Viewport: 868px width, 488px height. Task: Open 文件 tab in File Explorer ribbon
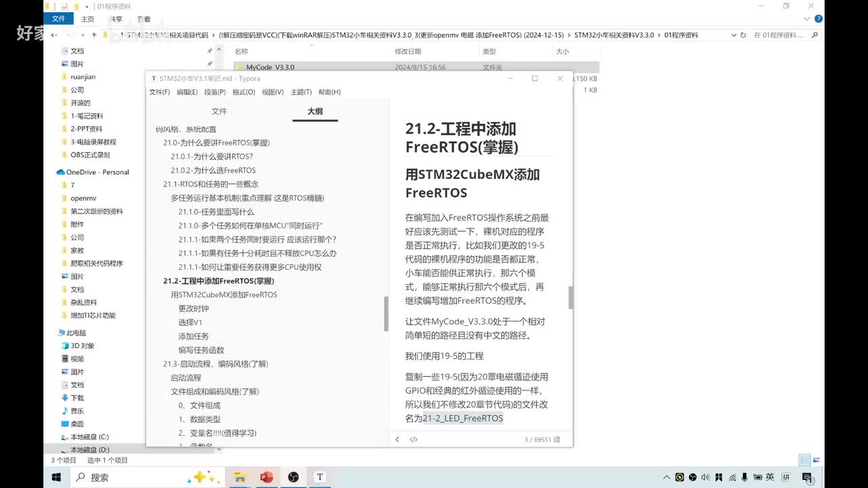click(58, 19)
